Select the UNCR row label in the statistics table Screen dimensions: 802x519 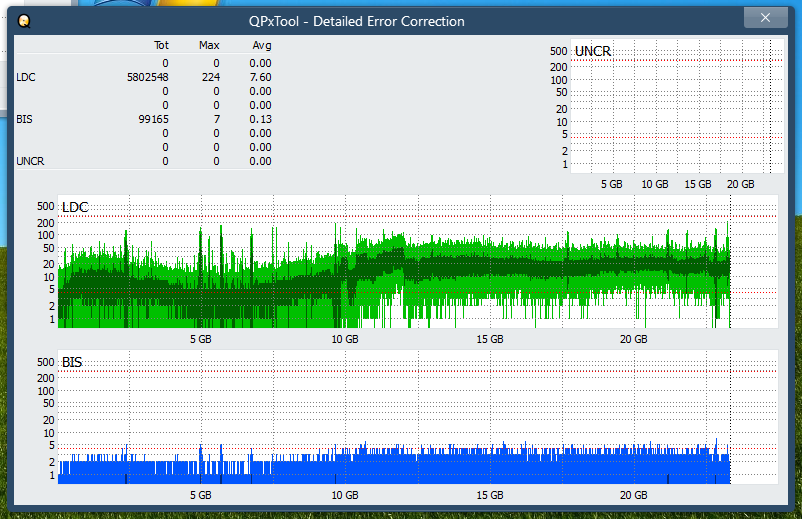coord(30,161)
